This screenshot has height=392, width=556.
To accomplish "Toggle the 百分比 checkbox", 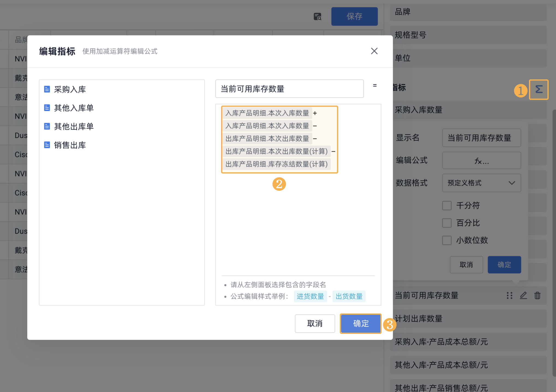I will tap(447, 223).
